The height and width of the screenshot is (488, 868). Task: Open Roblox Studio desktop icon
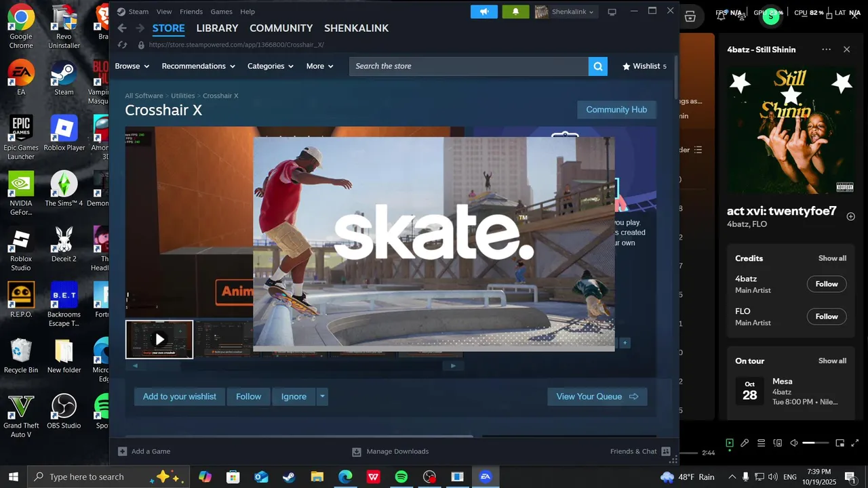(21, 249)
